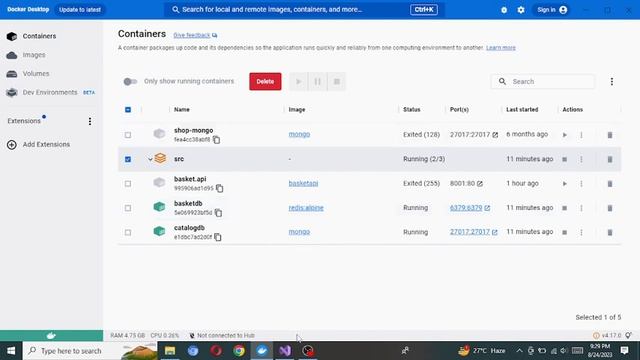Open basket.api more actions menu
The width and height of the screenshot is (640, 360).
coord(581,184)
